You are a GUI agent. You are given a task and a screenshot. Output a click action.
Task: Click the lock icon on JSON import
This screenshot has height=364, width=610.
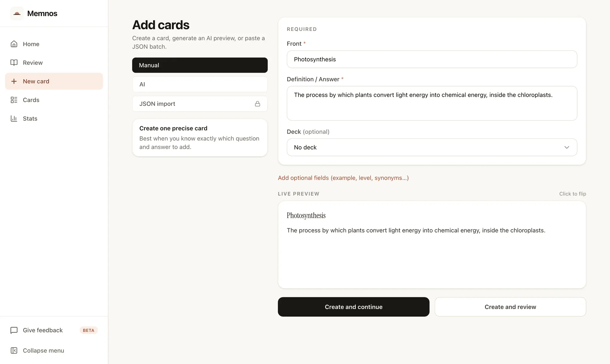click(x=258, y=104)
